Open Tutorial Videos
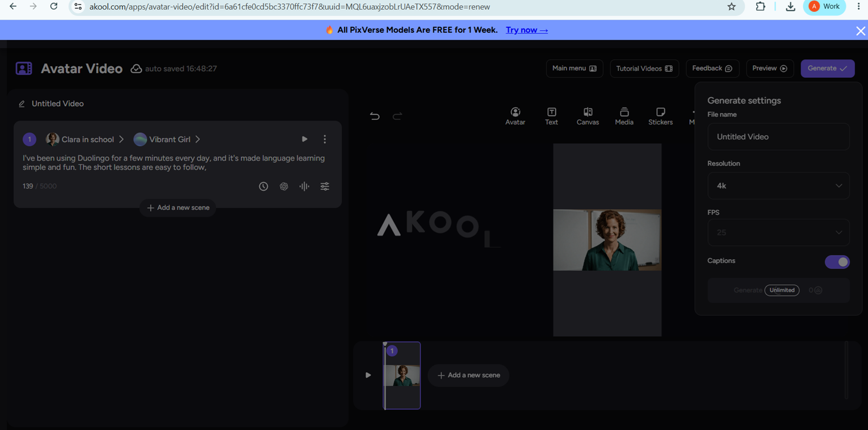Viewport: 868px width, 430px height. [x=644, y=68]
